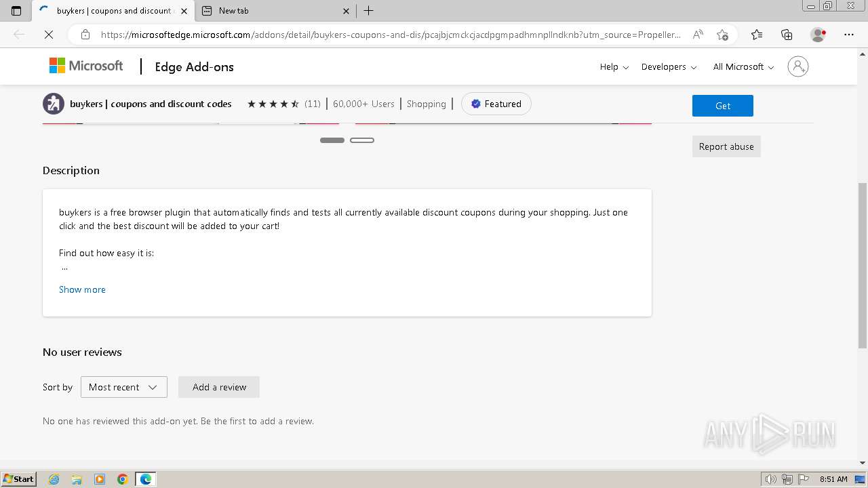
Task: Show the second screenshot slide indicator
Action: (362, 140)
